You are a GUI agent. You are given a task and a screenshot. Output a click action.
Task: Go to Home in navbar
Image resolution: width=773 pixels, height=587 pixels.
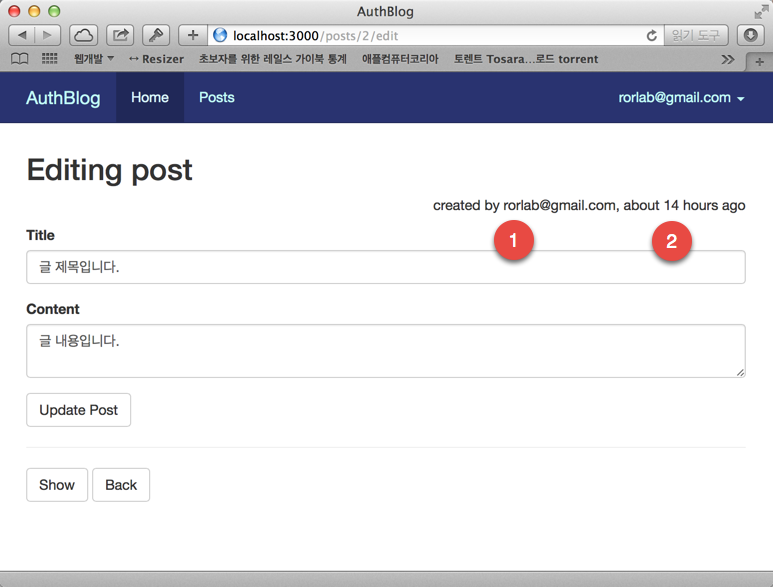(x=150, y=98)
